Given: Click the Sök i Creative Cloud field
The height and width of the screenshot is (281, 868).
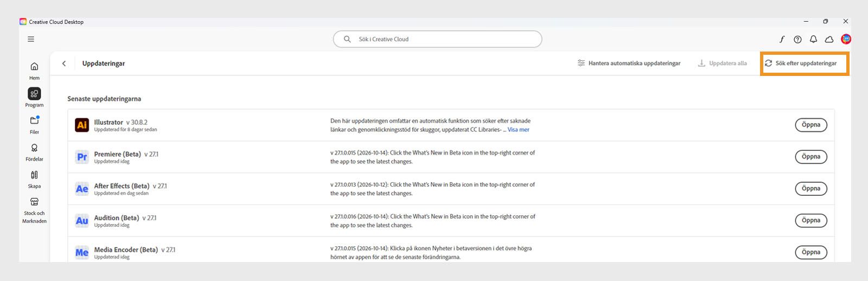Looking at the screenshot, I should [x=437, y=39].
